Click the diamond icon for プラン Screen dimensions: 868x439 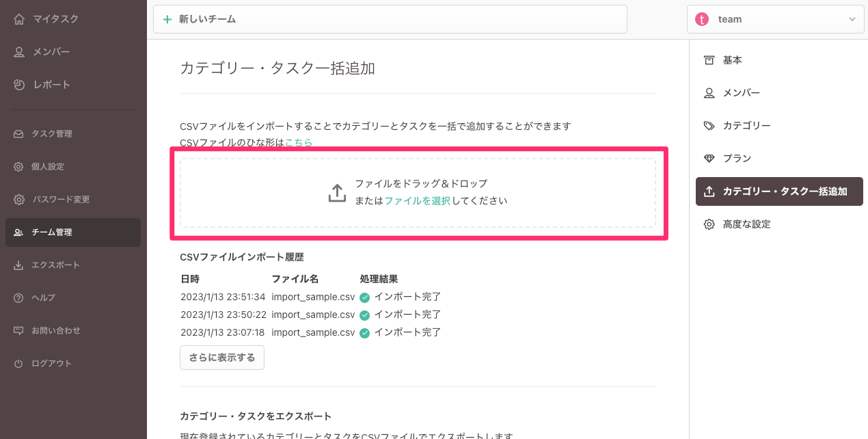709,159
